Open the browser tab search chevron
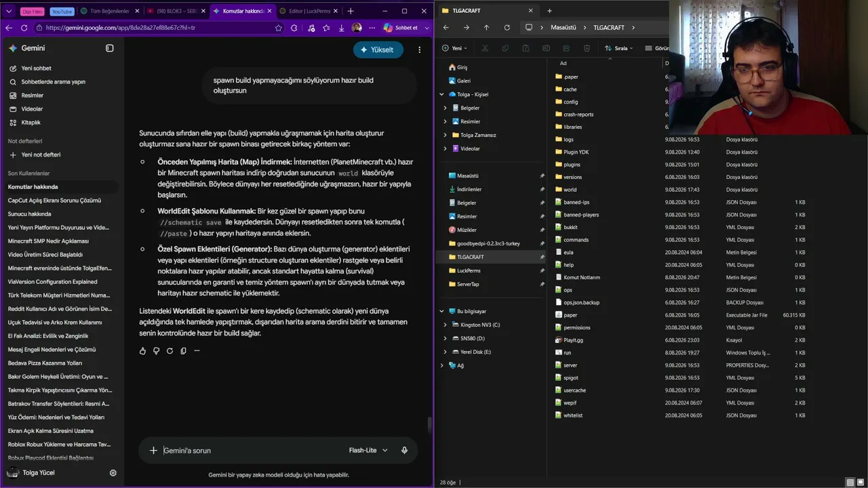Viewport: 868px width, 488px height. tap(9, 11)
